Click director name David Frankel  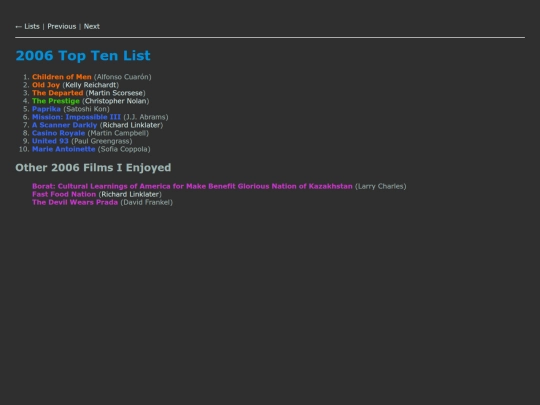coord(147,202)
